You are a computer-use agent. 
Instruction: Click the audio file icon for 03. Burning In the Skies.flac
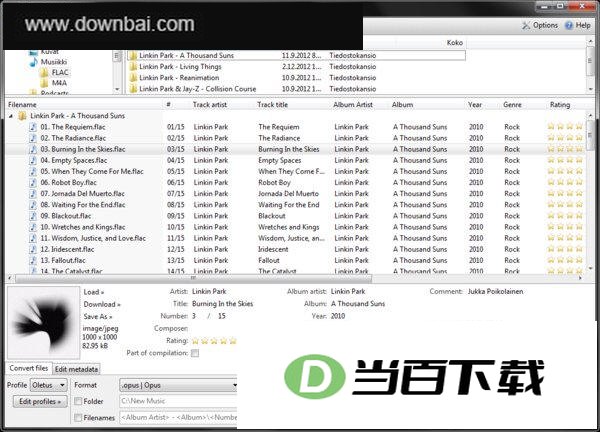click(x=34, y=149)
